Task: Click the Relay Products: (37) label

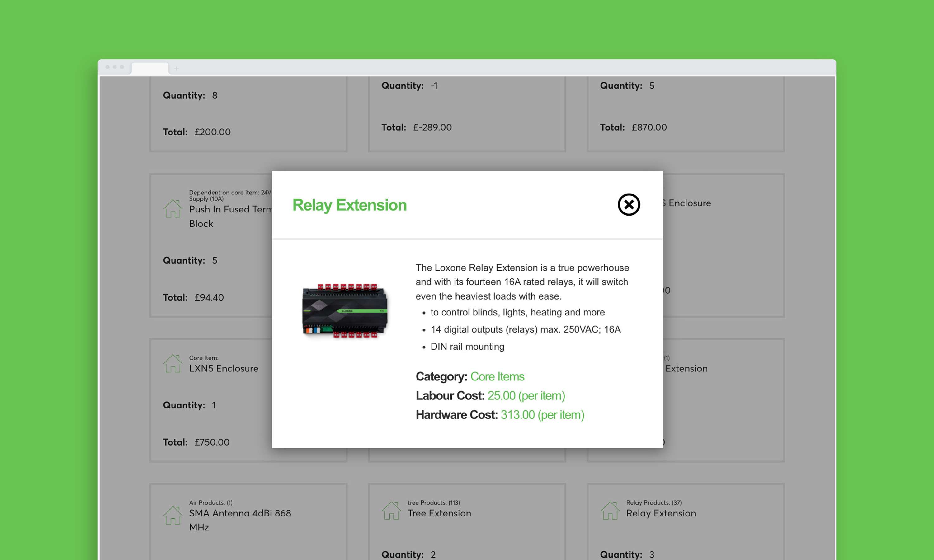Action: (x=654, y=503)
